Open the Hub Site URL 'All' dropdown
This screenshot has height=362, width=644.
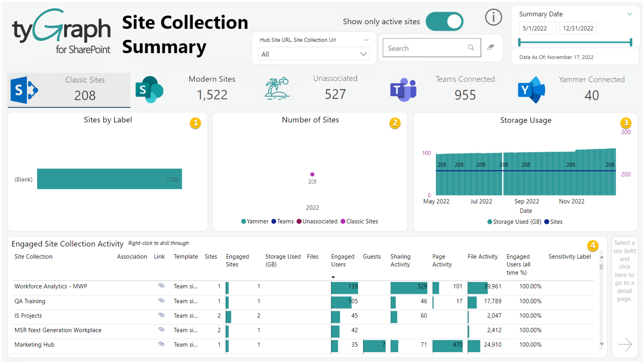314,54
